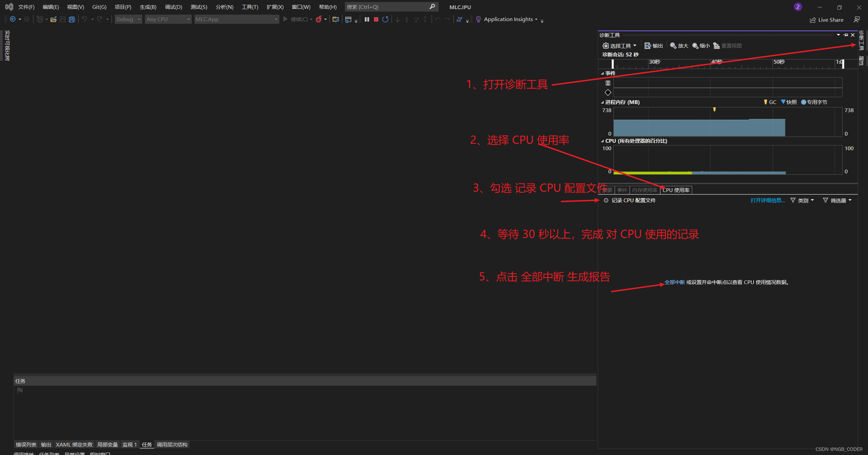Click the Save All toolbar icon
This screenshot has width=868, height=455.
tap(72, 19)
